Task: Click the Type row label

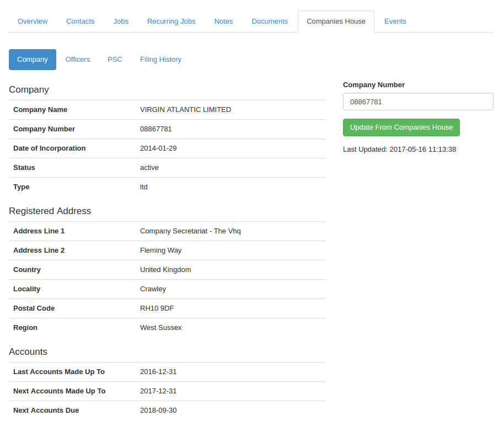Action: click(21, 187)
